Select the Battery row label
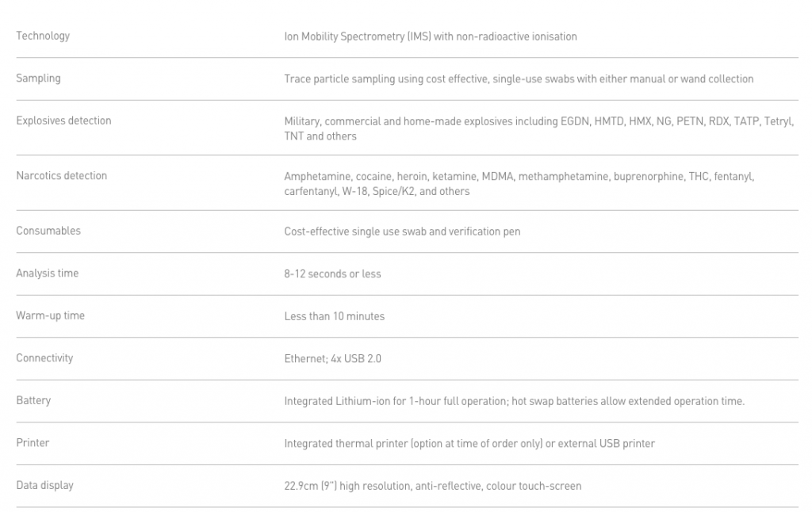Viewport: 812px width, 512px height. point(33,400)
